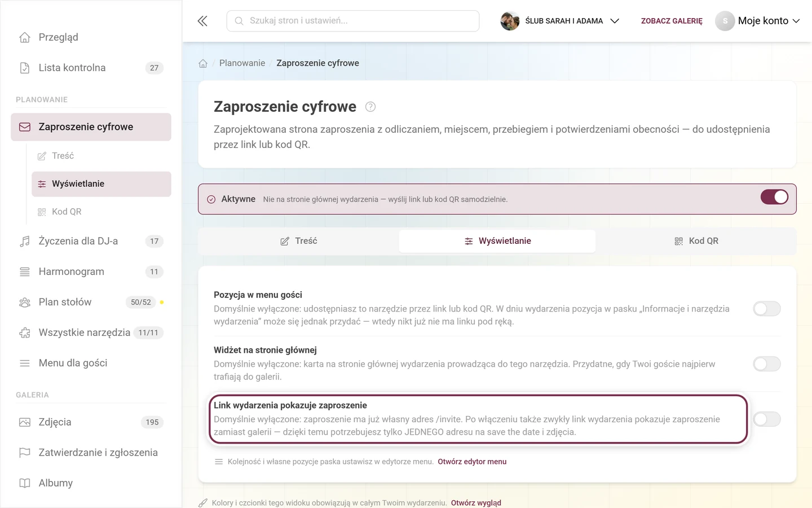Click the Harmonogram list icon
The height and width of the screenshot is (508, 812).
25,271
